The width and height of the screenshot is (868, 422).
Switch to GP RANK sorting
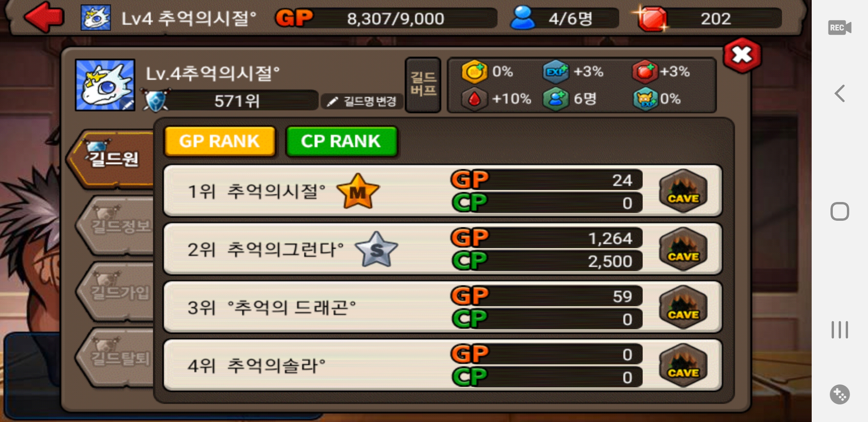point(220,141)
